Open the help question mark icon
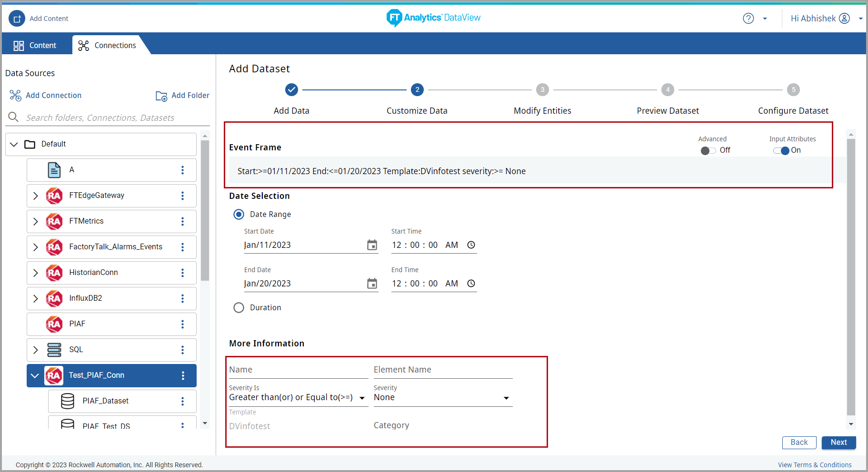This screenshot has width=868, height=472. click(x=748, y=19)
